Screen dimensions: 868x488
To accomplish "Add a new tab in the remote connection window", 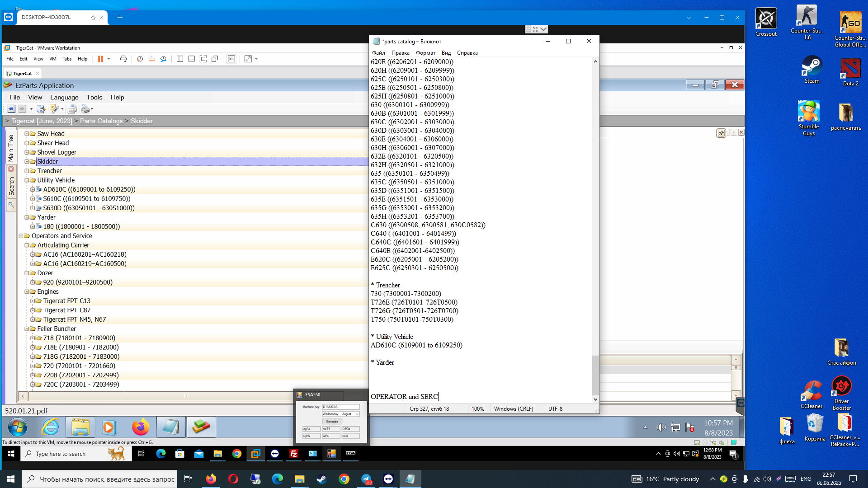I will click(120, 18).
